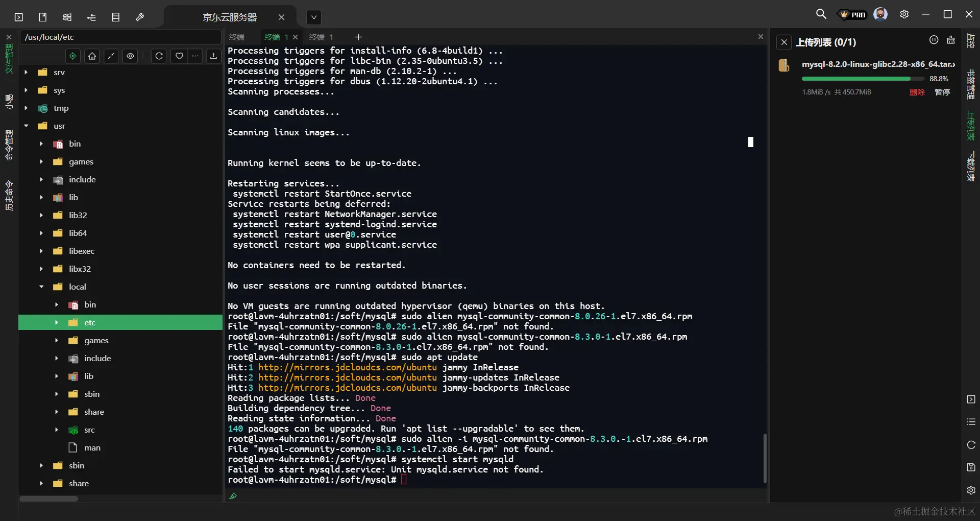Click the /usr/local/etc path input field
980x521 pixels.
tap(120, 37)
